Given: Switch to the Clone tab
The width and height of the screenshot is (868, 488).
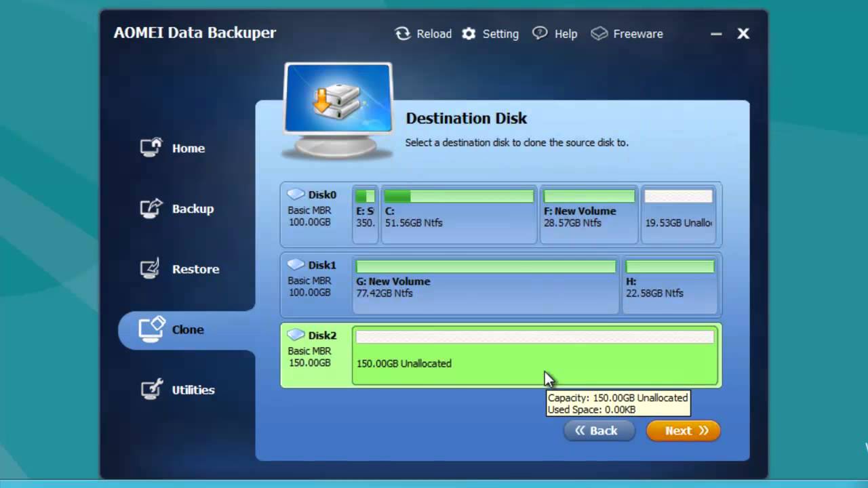Looking at the screenshot, I should [x=186, y=330].
